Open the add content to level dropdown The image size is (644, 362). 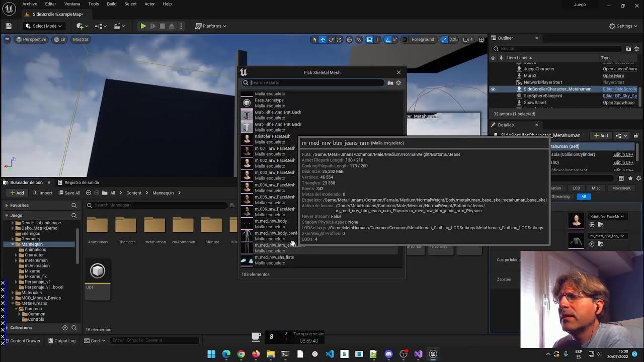82,26
